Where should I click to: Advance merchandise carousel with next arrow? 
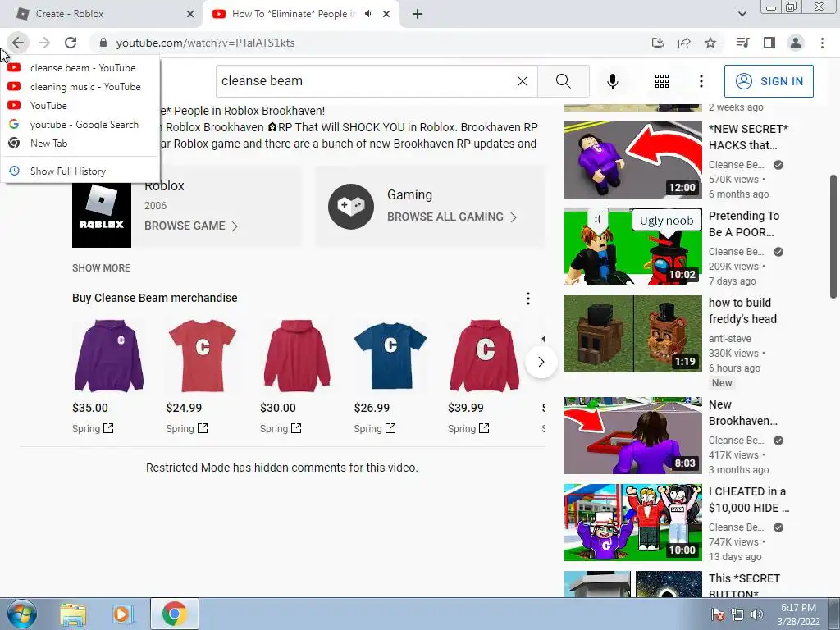point(541,362)
